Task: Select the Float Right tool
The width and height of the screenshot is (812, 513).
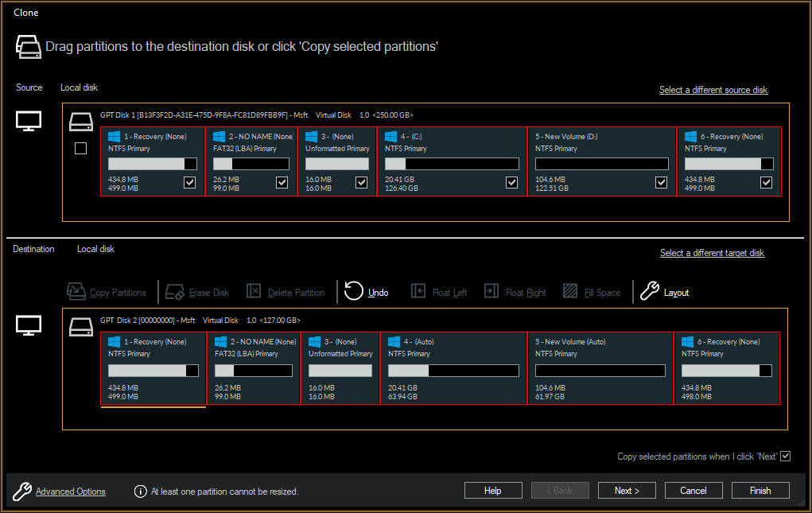Action: click(493, 291)
